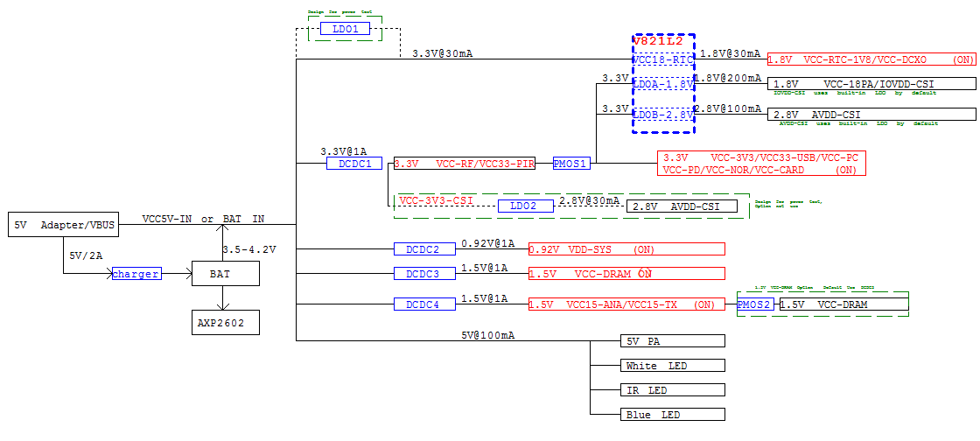The width and height of the screenshot is (980, 441).
Task: Select the "DCDC1" converter block
Action: tap(354, 164)
